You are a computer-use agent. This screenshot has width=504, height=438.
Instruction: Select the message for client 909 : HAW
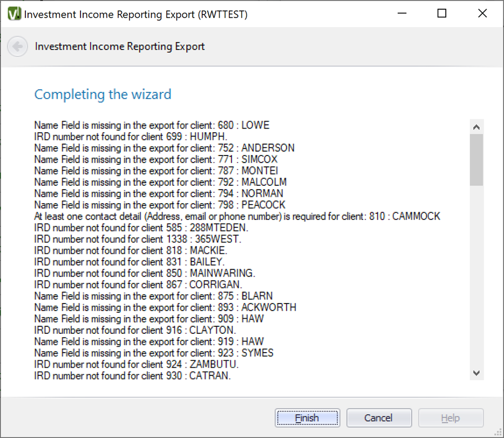tap(149, 319)
